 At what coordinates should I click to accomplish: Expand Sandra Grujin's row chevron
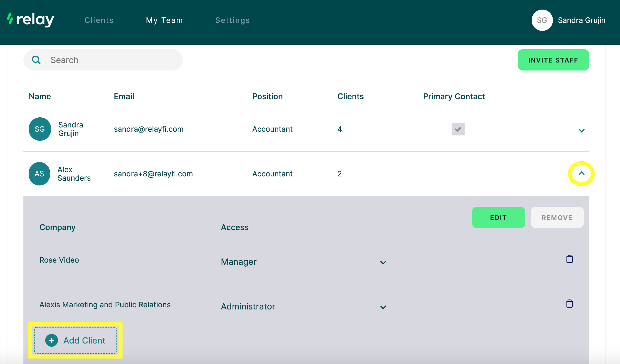[582, 130]
